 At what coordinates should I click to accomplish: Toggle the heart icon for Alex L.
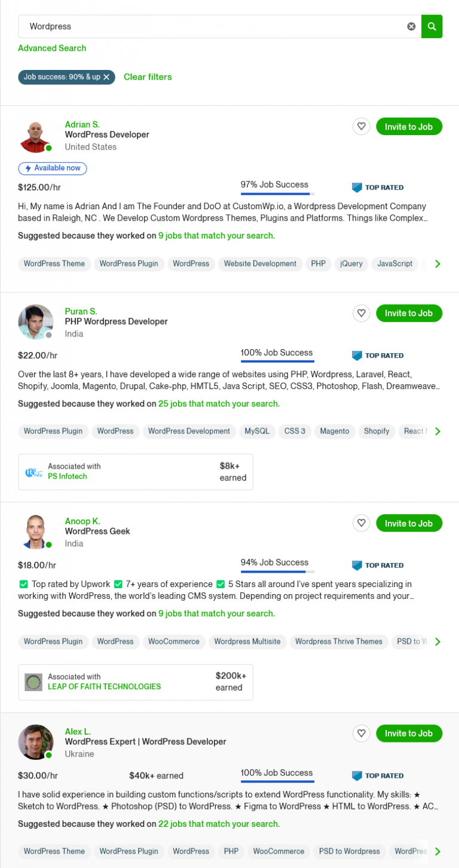tap(361, 733)
